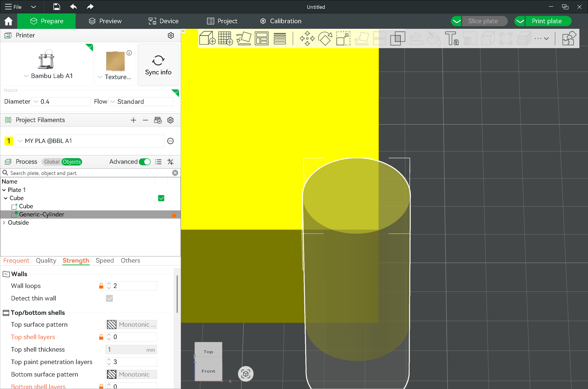Screen dimensions: 588x389
Task: Open the Flow Standard dropdown
Action: [141, 101]
